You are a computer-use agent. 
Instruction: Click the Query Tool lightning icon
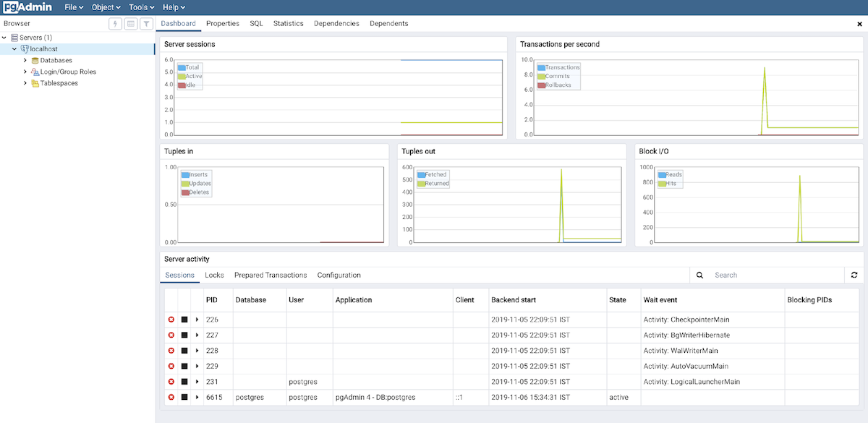pos(115,24)
